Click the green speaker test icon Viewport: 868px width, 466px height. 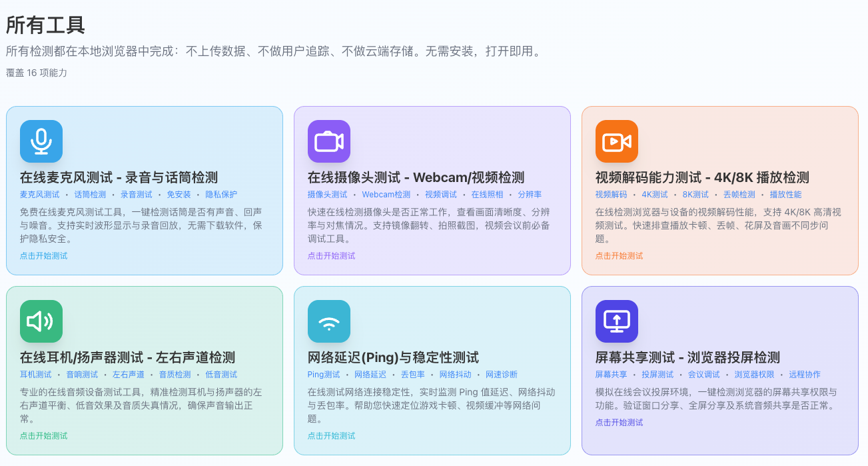click(x=41, y=321)
